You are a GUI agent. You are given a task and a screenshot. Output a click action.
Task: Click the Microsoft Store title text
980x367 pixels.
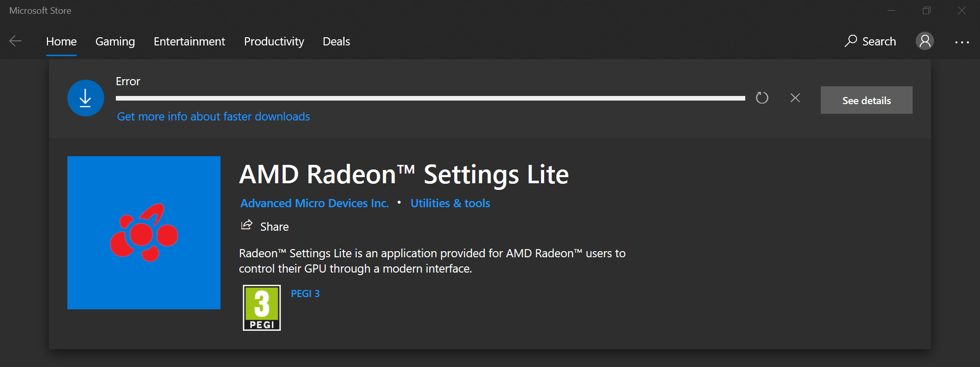coord(40,11)
